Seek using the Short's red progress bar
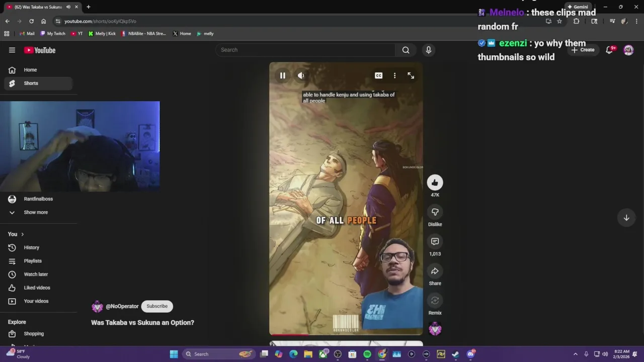 tap(346, 334)
